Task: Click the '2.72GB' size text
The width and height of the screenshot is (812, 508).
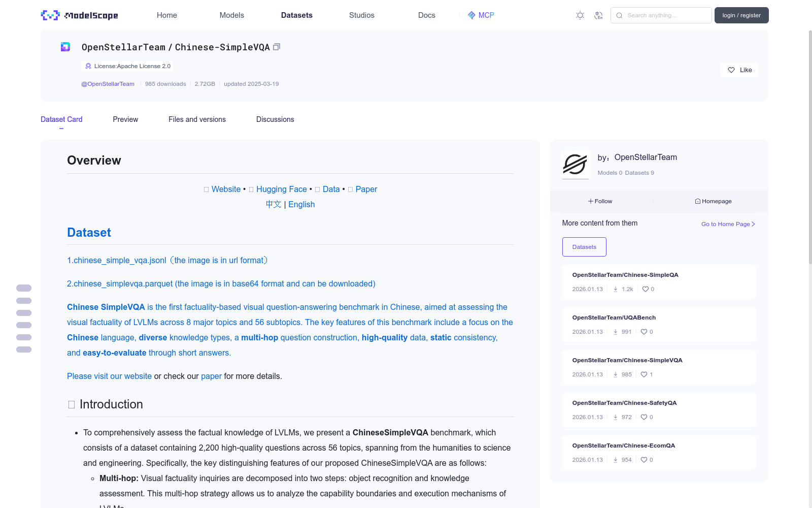Action: [x=205, y=84]
